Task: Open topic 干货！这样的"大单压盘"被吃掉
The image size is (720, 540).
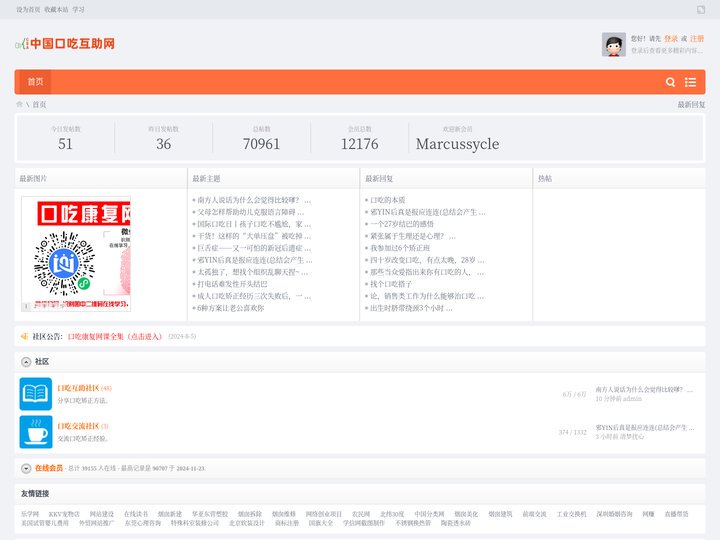Action: [254, 236]
